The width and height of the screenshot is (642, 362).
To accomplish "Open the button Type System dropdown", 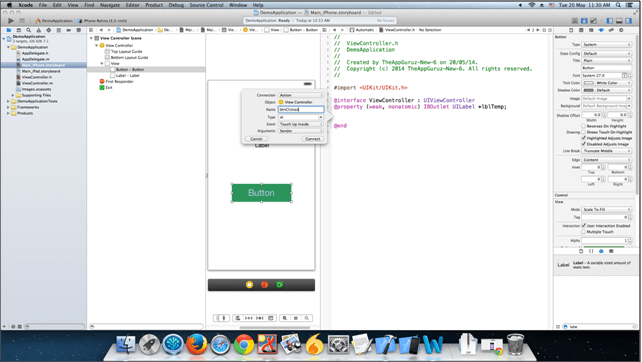I will click(607, 45).
